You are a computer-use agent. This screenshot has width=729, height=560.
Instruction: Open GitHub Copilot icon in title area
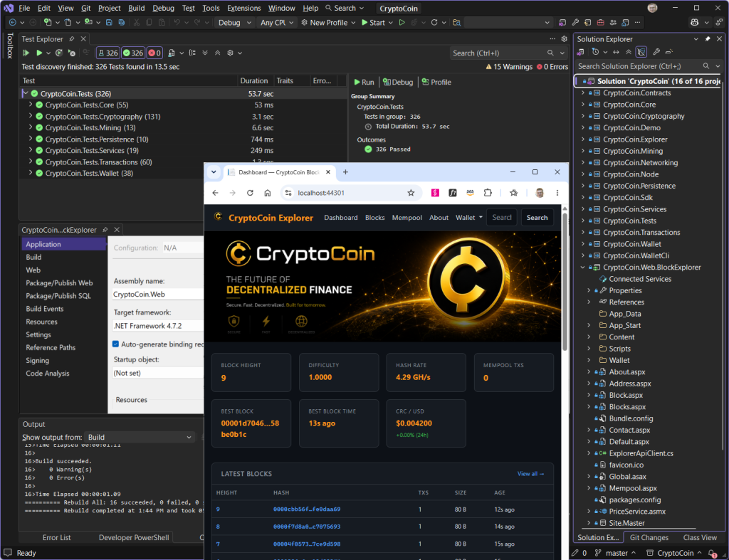(695, 22)
